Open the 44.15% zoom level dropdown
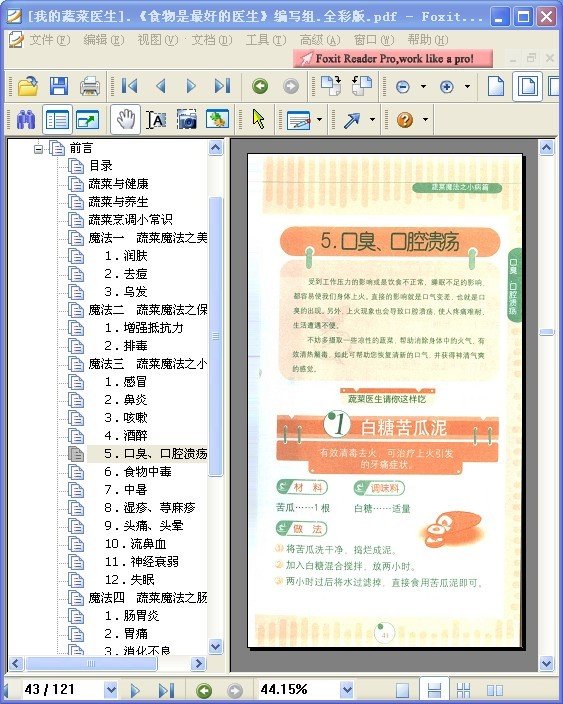Screen dimensions: 563x704 346,689
